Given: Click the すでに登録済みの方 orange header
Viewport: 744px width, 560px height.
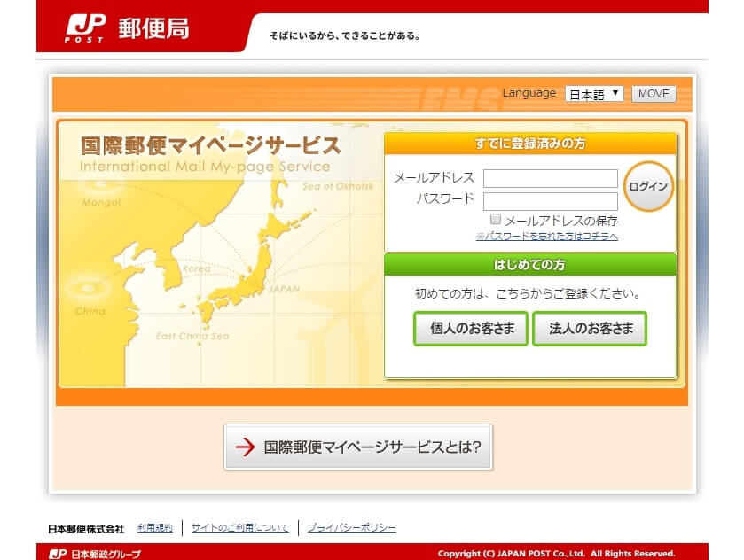Looking at the screenshot, I should [x=529, y=144].
